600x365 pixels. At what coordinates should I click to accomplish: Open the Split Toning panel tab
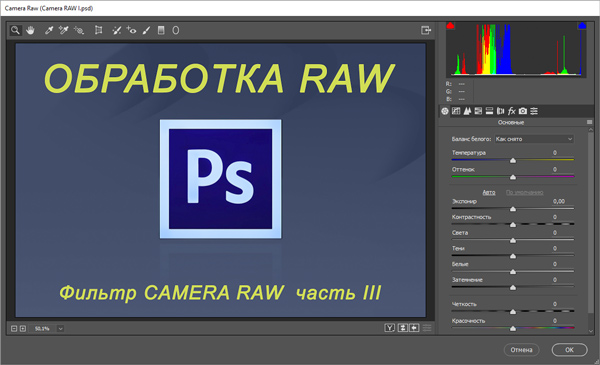(489, 111)
